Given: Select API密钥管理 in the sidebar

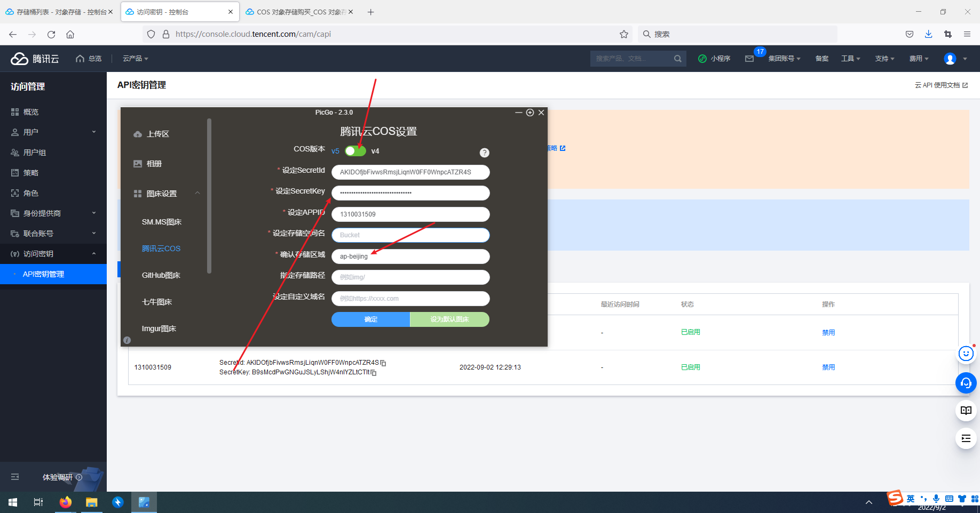Looking at the screenshot, I should [53, 274].
